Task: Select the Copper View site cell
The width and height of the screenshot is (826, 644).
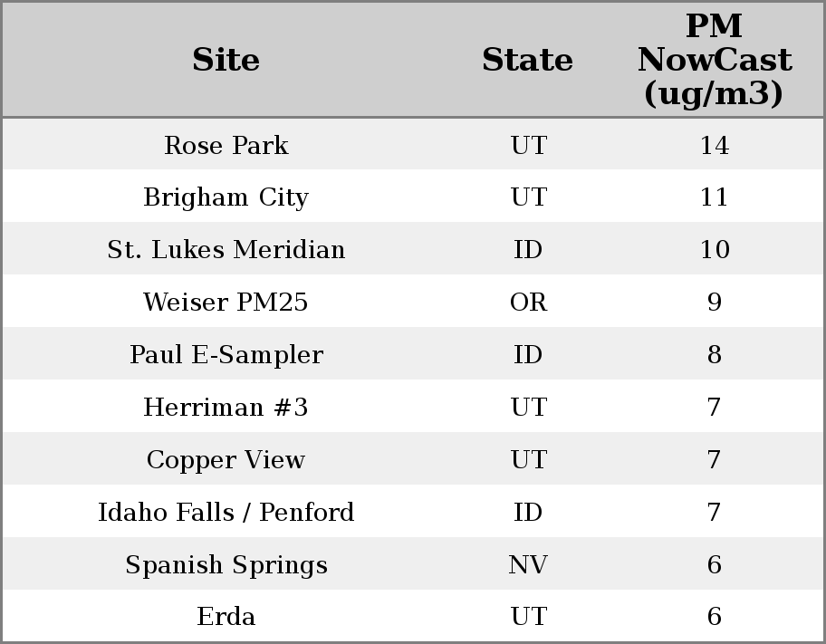Action: coord(226,460)
